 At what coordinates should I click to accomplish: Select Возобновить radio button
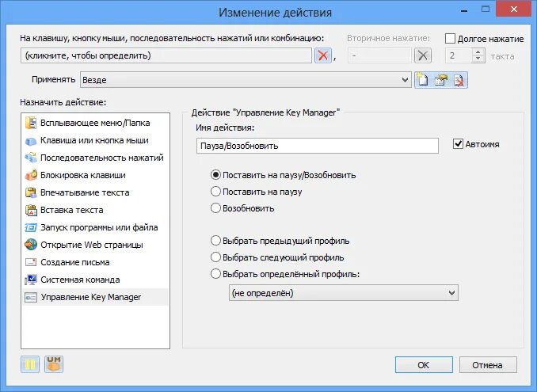coord(215,207)
